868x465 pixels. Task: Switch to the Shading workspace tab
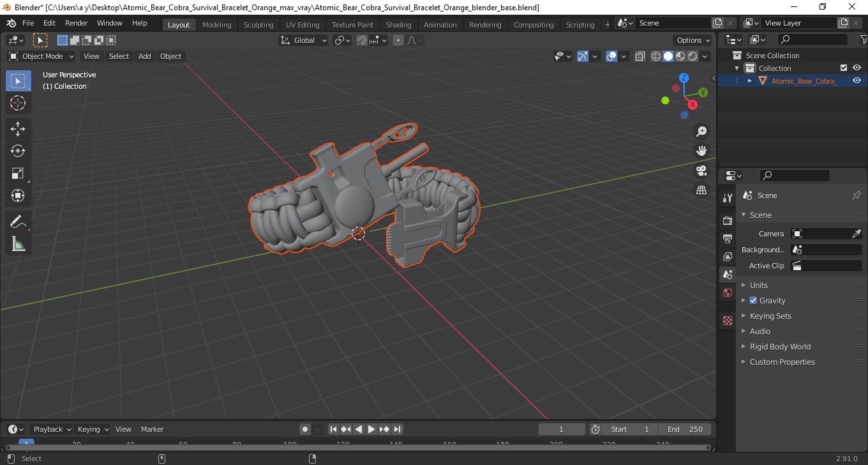click(x=399, y=25)
